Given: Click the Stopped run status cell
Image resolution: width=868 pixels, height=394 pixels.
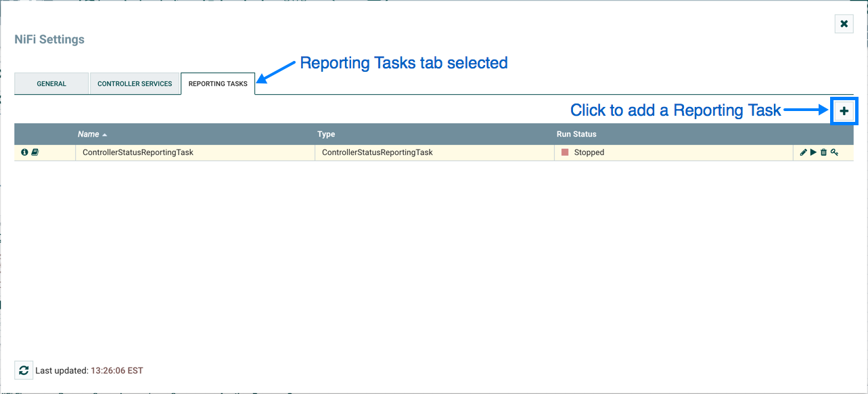Looking at the screenshot, I should tap(673, 152).
